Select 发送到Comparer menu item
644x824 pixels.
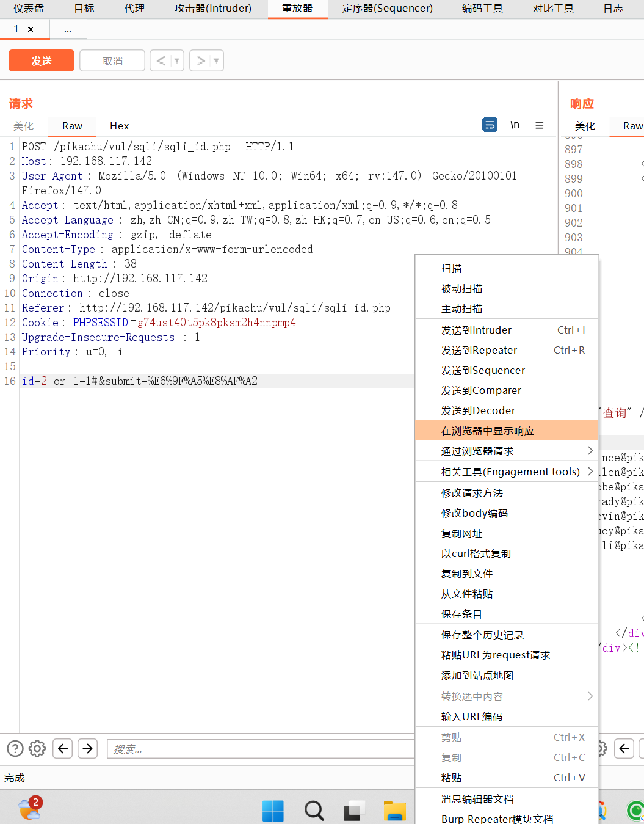(507, 390)
